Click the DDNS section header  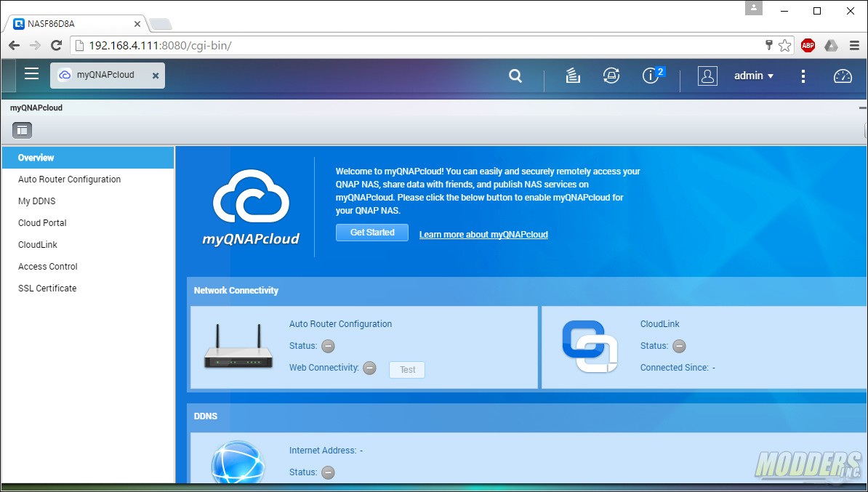[206, 416]
